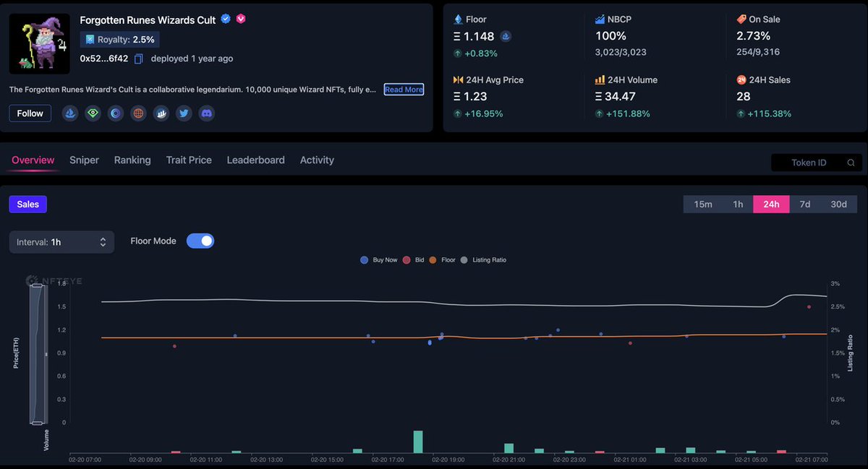Open the chart-style marketplace icon beside Twitter
The width and height of the screenshot is (868, 469).
161,113
